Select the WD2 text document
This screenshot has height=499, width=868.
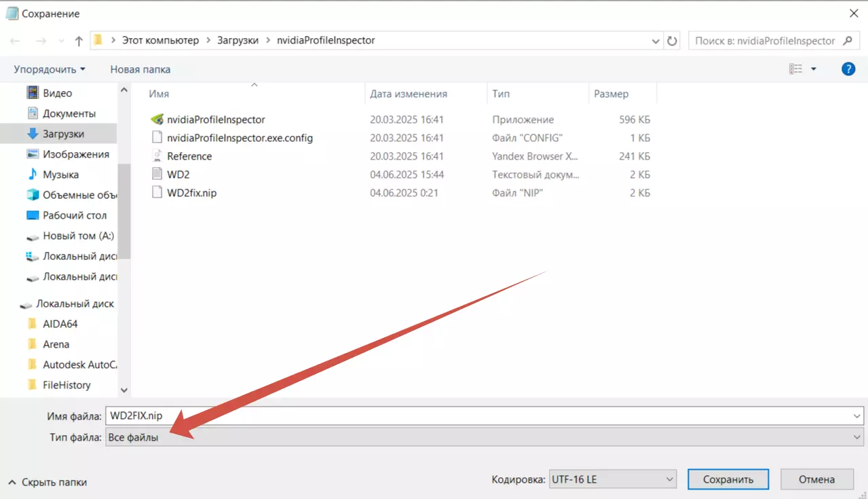tap(178, 174)
